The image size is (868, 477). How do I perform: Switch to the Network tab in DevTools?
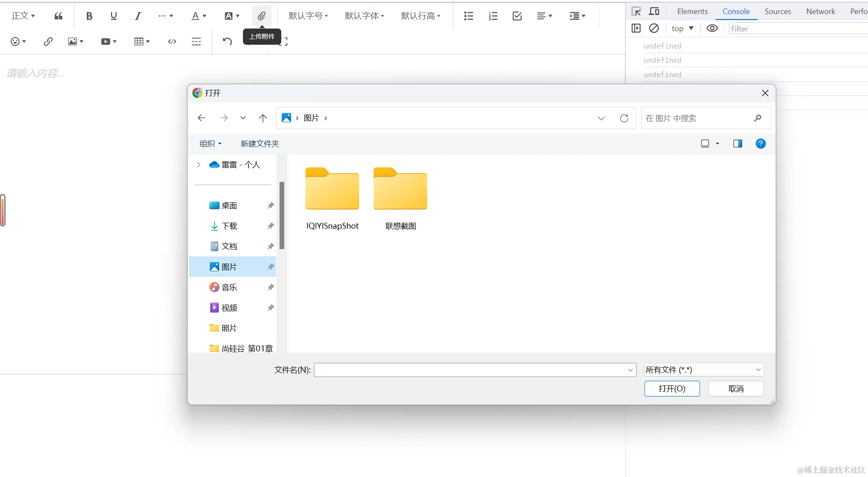[x=820, y=11]
